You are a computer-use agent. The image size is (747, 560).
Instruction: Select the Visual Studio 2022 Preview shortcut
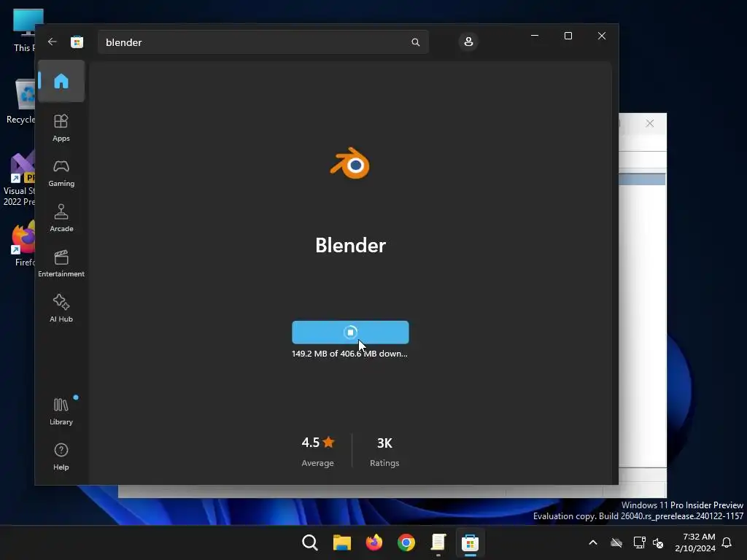pyautogui.click(x=19, y=179)
